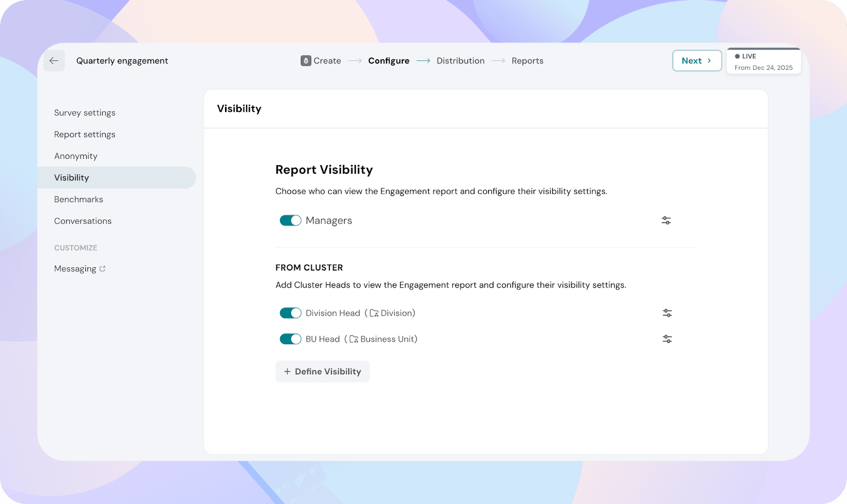Screen dimensions: 847x504
Task: Click the CUSTOMIZE section label
Action: tap(76, 248)
